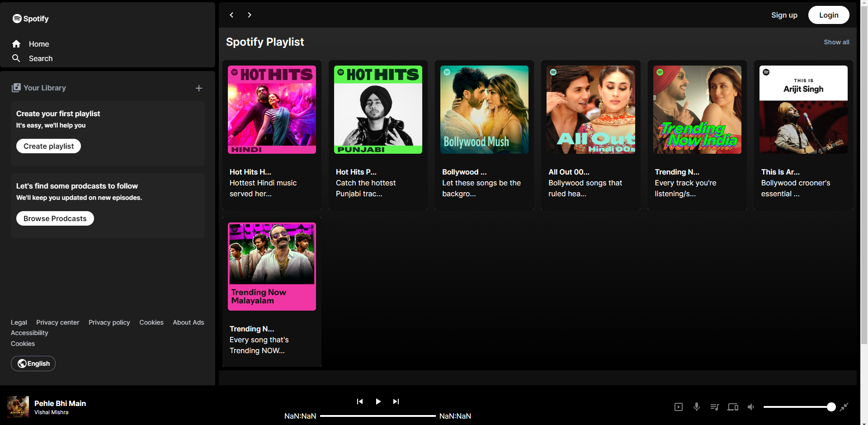Click the Search magnifier icon
Screen dimensions: 868x425
(16, 58)
